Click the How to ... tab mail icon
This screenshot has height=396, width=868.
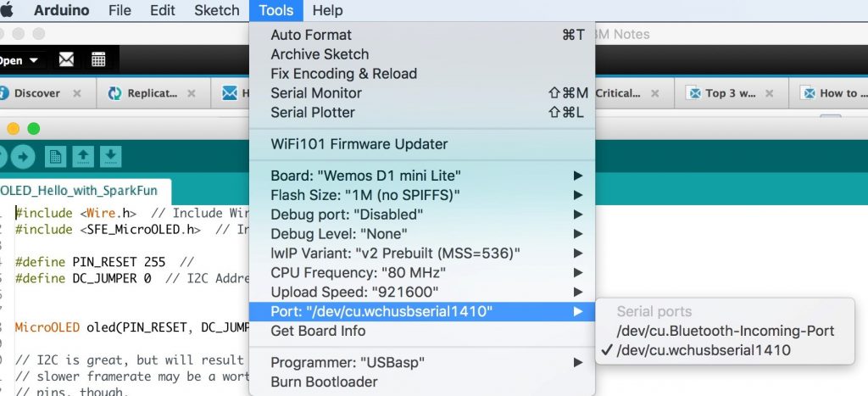pos(809,93)
